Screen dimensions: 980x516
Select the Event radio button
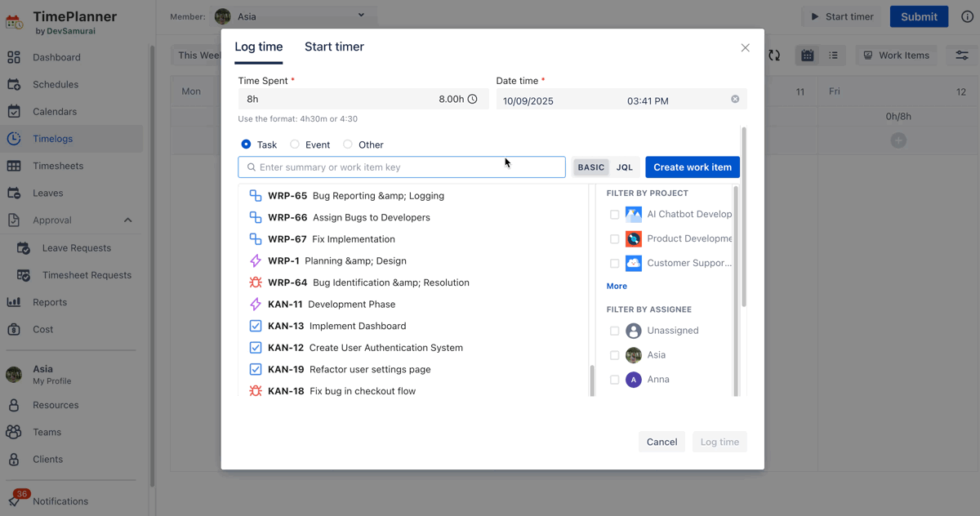[x=295, y=145]
